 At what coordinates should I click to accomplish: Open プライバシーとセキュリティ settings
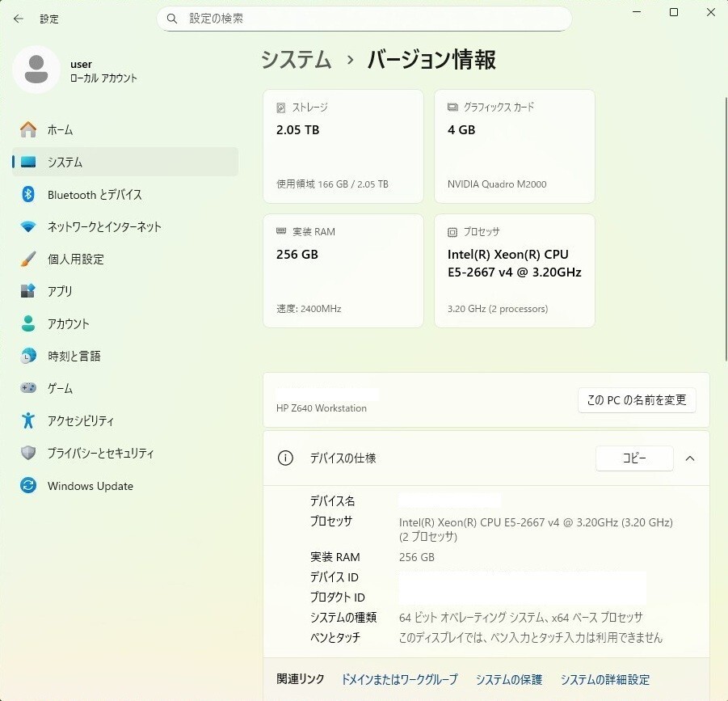click(x=100, y=454)
